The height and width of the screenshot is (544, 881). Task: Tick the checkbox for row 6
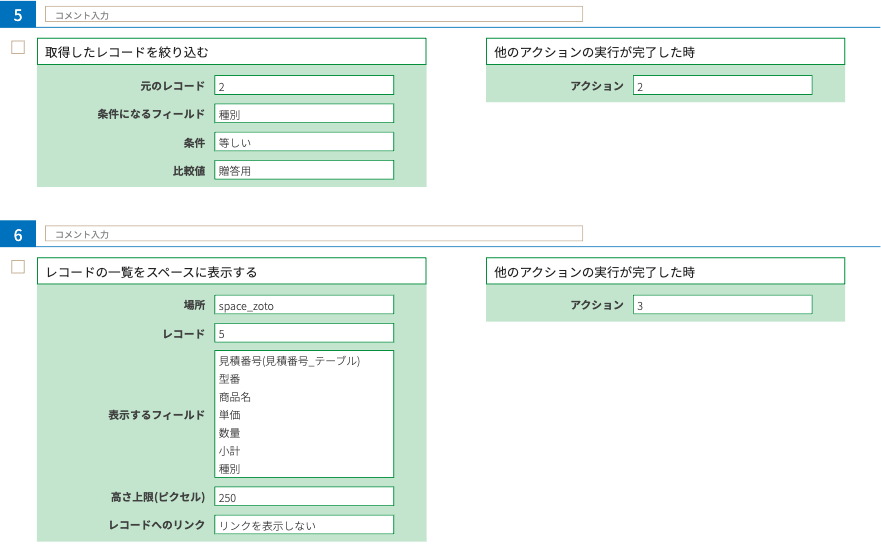click(18, 267)
